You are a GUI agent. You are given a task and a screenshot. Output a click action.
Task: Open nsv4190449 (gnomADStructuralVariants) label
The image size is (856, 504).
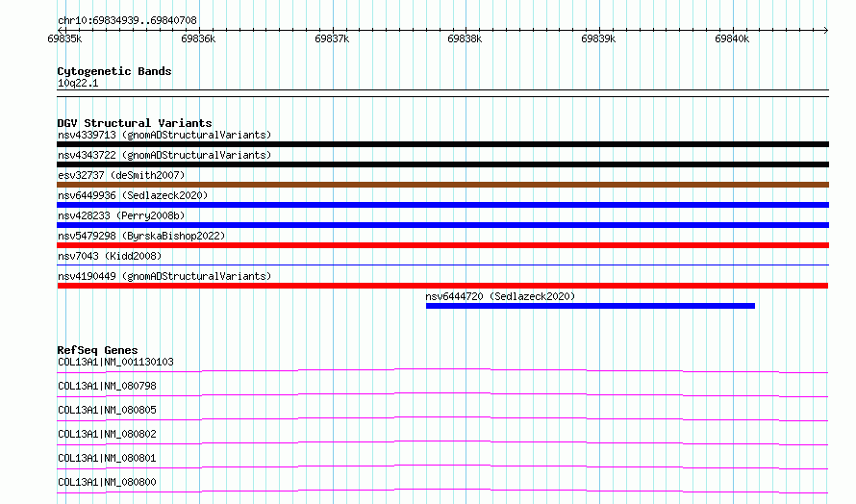click(164, 276)
